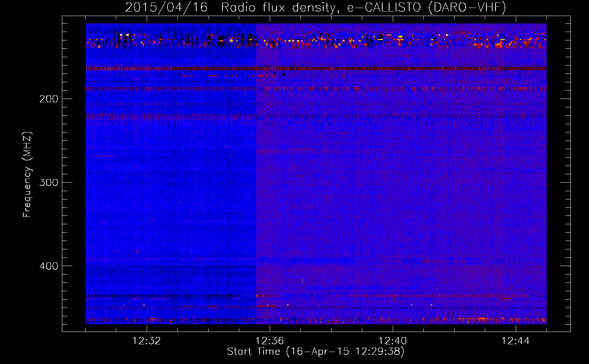589x364 pixels.
Task: Click the 'Frequency (MHZ)' axis label
Action: coord(27,174)
